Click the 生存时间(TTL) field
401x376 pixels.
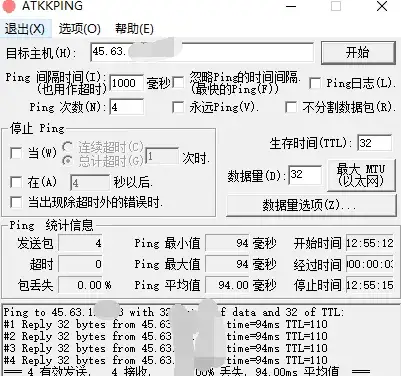(374, 143)
